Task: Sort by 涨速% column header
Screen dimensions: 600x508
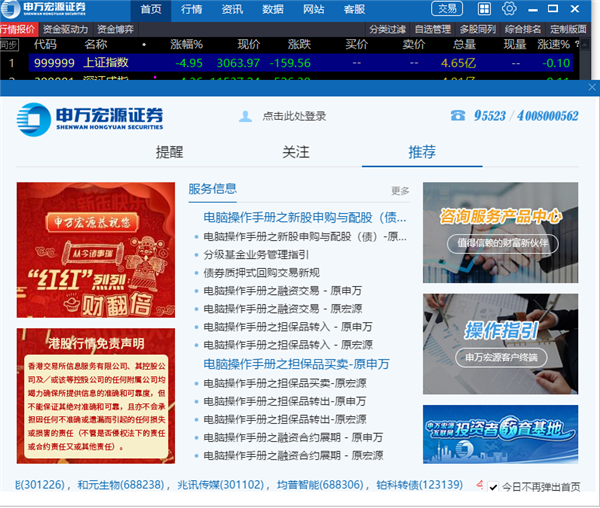Action: point(553,44)
